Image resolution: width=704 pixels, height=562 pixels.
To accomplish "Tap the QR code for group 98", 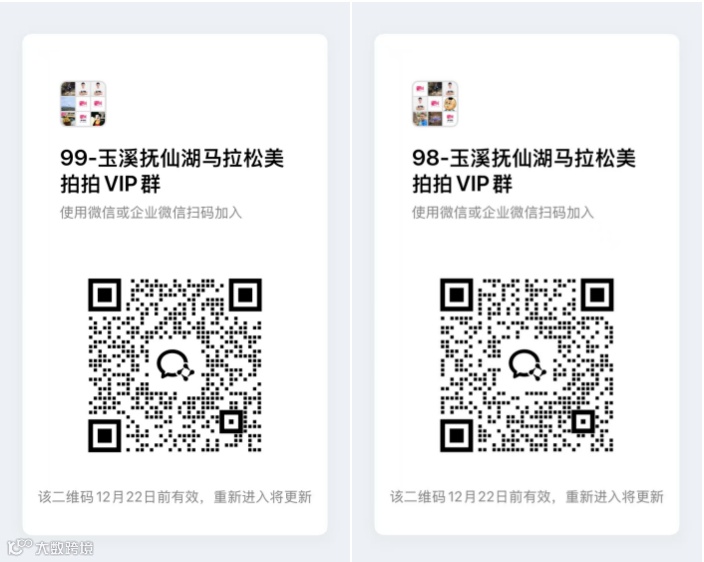I will 527,365.
